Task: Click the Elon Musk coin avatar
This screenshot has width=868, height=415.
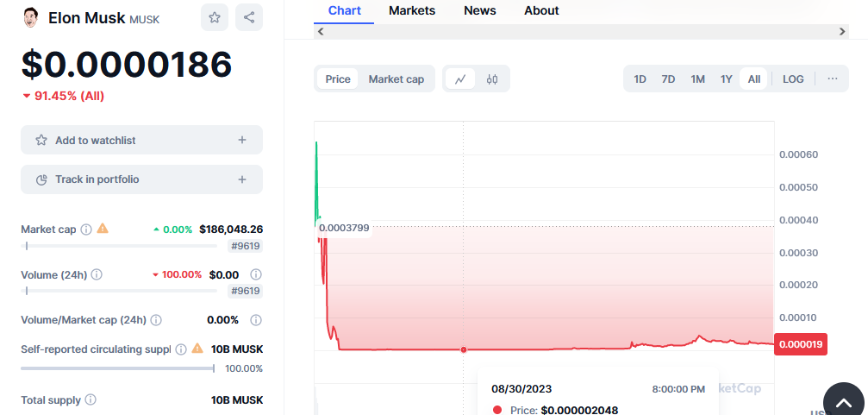Action: (31, 18)
